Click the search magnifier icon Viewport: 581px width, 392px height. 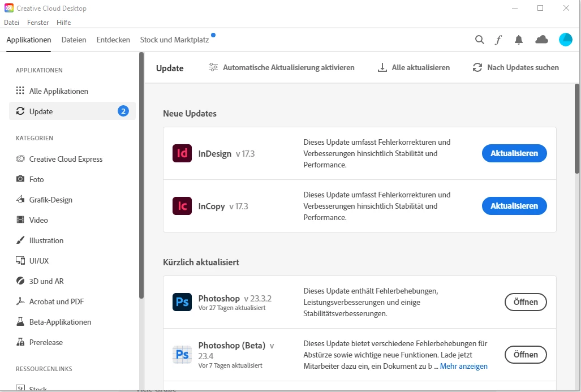click(480, 40)
